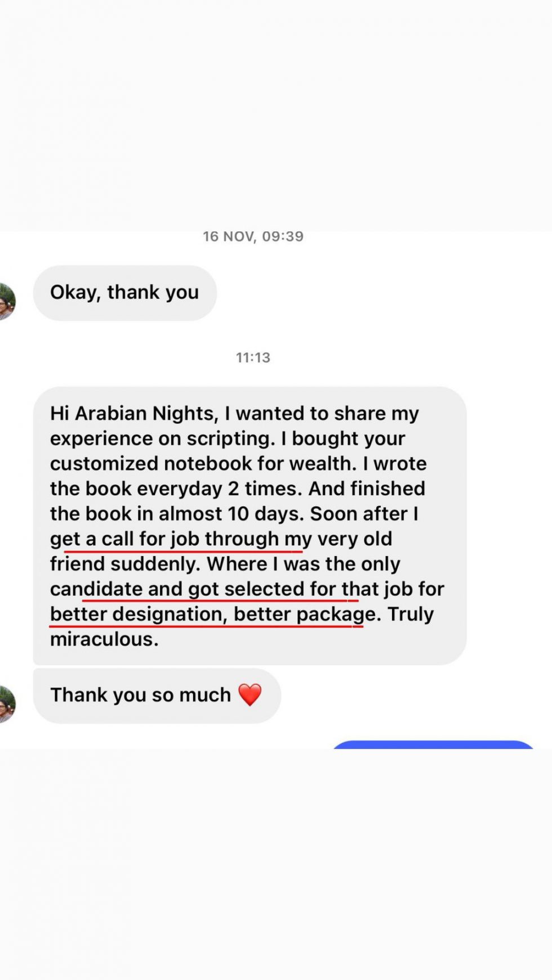Tap the "Thank you so much" message text
552x980 pixels.
click(140, 695)
